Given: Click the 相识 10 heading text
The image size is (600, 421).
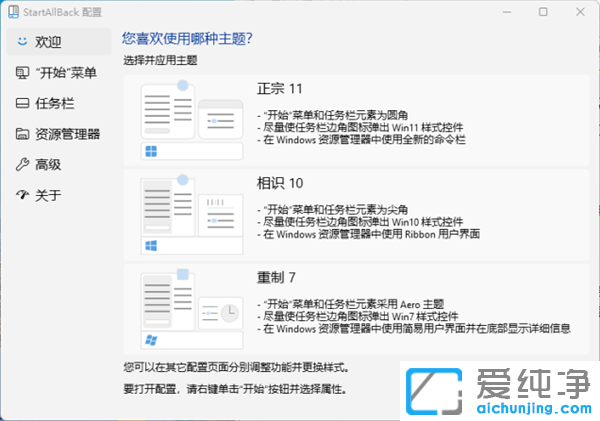Looking at the screenshot, I should [x=280, y=182].
